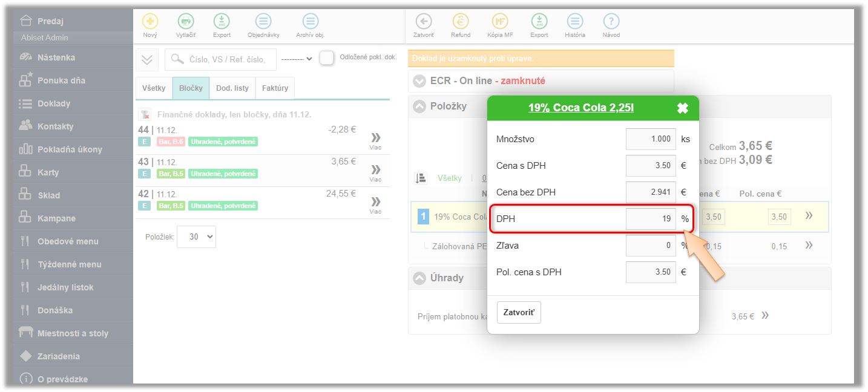Switch to the Dod. listy tab
Screen dimensions: 868x392
[x=232, y=88]
